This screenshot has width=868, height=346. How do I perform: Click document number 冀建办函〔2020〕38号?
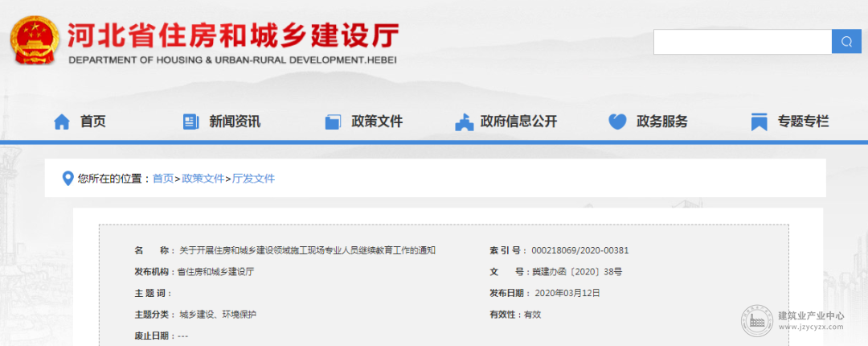pyautogui.click(x=577, y=272)
